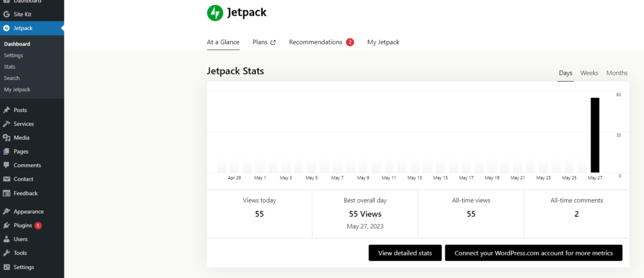Viewport: 644px width, 278px height.
Task: Open the Services menu label
Action: (x=24, y=124)
